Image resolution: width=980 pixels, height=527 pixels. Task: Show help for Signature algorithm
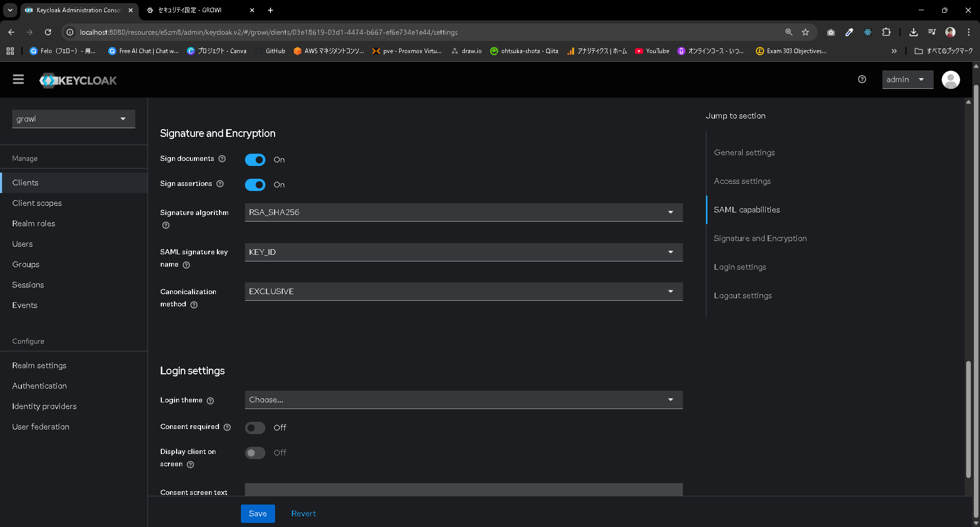[x=166, y=225]
